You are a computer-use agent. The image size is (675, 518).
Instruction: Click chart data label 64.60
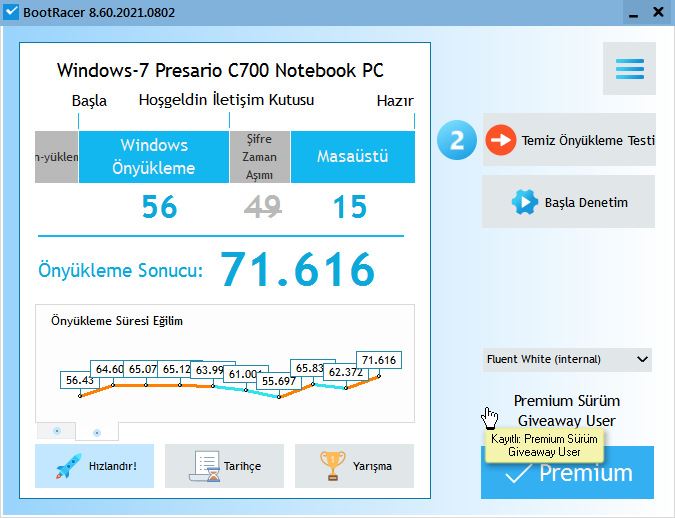pyautogui.click(x=108, y=369)
